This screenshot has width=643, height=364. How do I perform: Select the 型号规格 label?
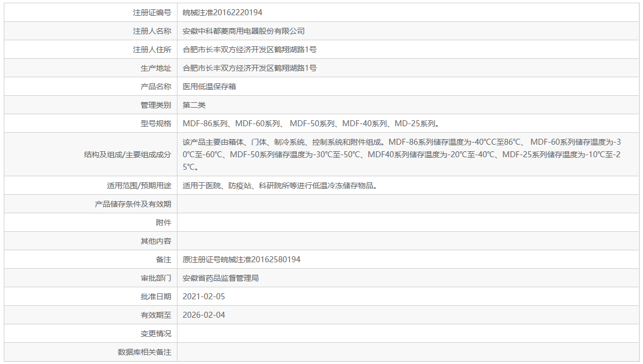(156, 124)
